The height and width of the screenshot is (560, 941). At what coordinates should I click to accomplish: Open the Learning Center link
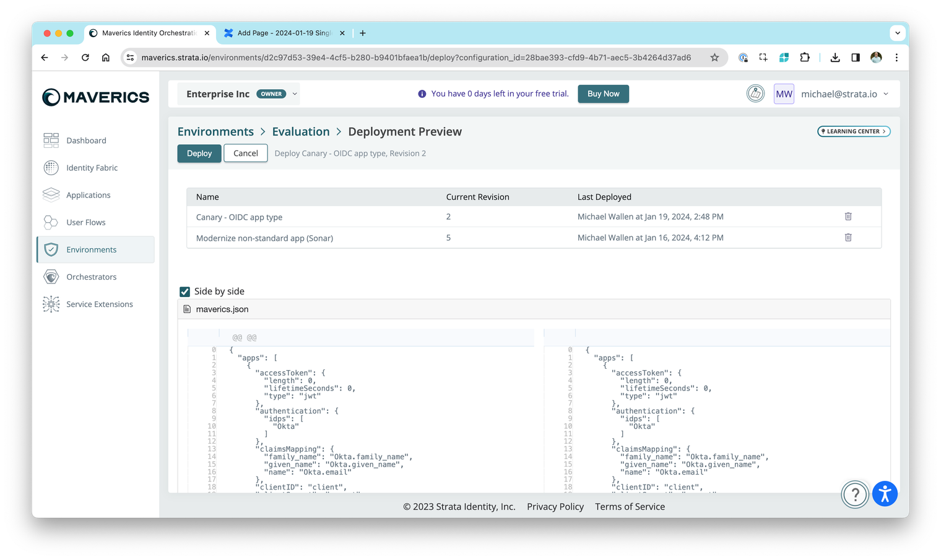click(854, 131)
